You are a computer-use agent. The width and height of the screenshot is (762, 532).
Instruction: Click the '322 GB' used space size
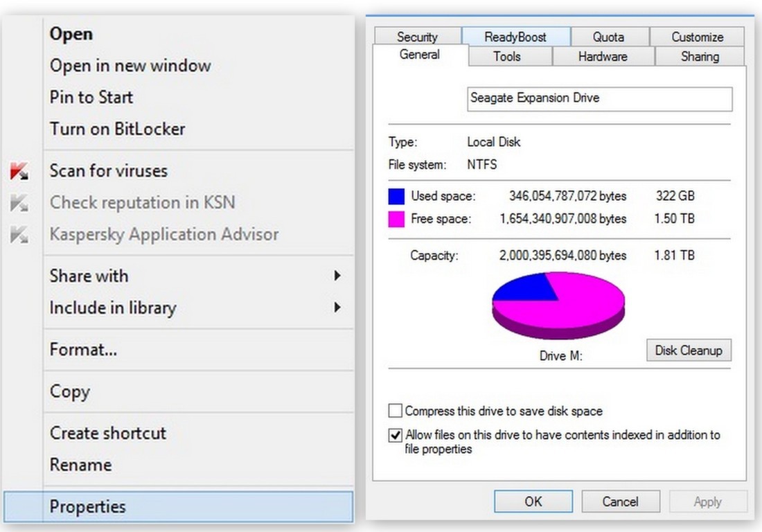click(x=675, y=196)
